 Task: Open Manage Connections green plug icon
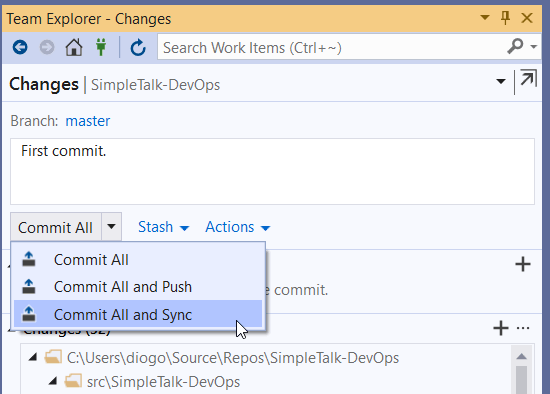pyautogui.click(x=101, y=47)
